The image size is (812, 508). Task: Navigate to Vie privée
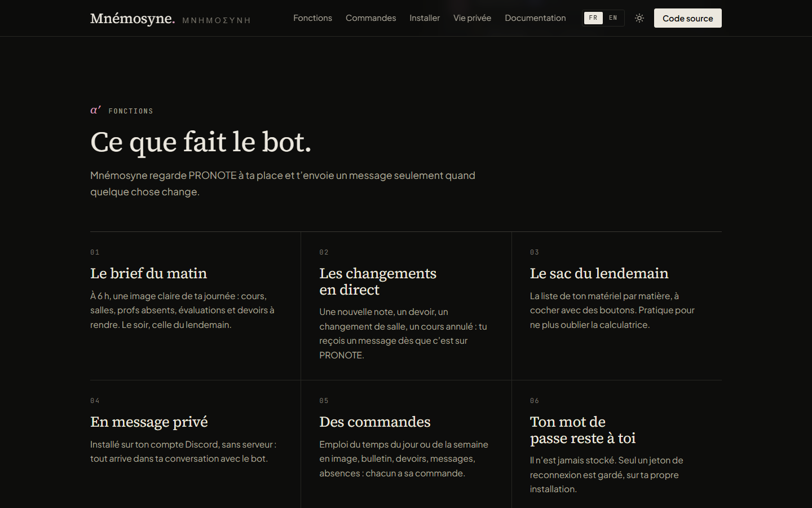point(472,18)
